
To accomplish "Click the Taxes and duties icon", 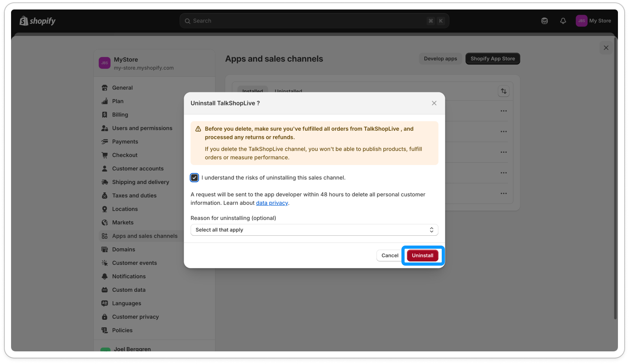I will (105, 195).
